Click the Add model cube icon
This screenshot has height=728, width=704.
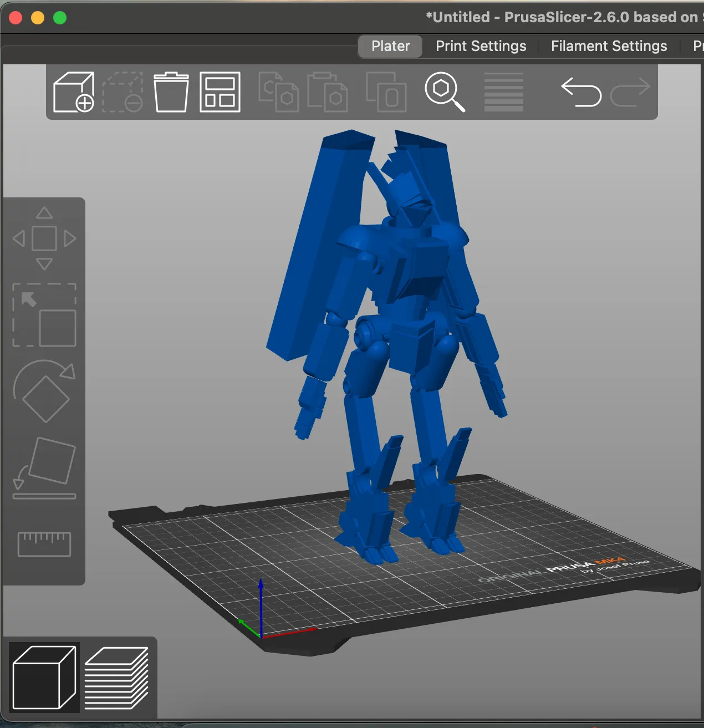pos(74,92)
